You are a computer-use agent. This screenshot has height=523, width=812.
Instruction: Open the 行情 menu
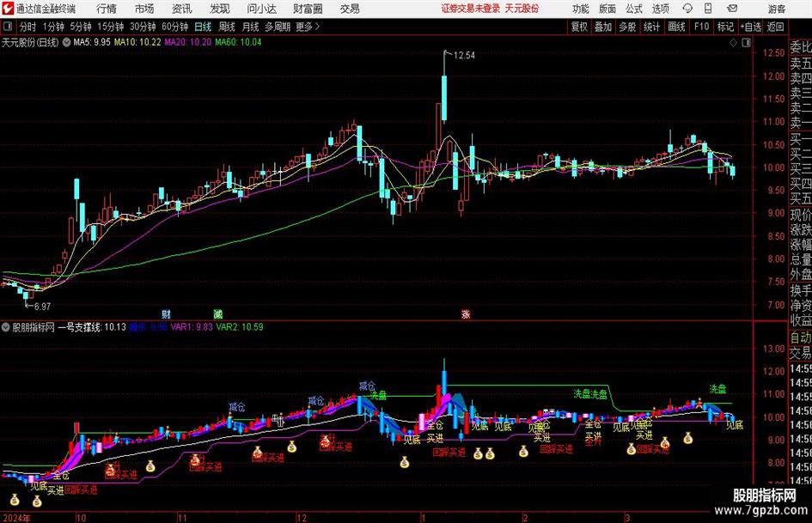coord(107,9)
